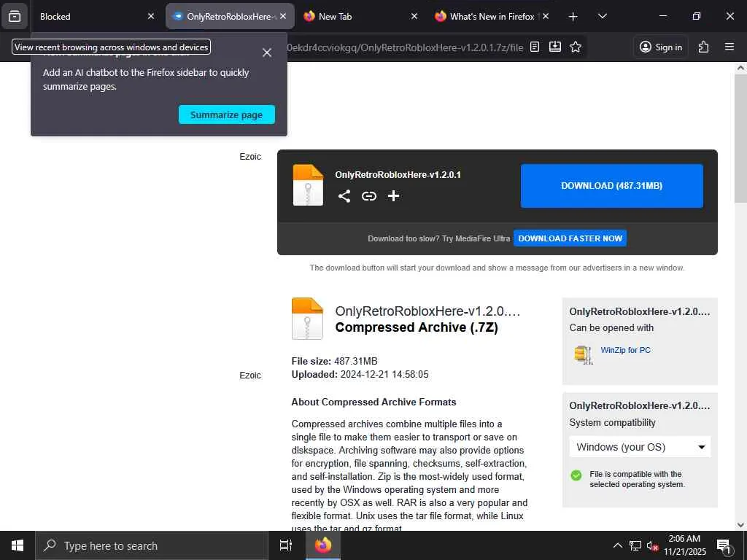
Task: Click the page vertical scrollbar thumb
Action: pyautogui.click(x=740, y=138)
